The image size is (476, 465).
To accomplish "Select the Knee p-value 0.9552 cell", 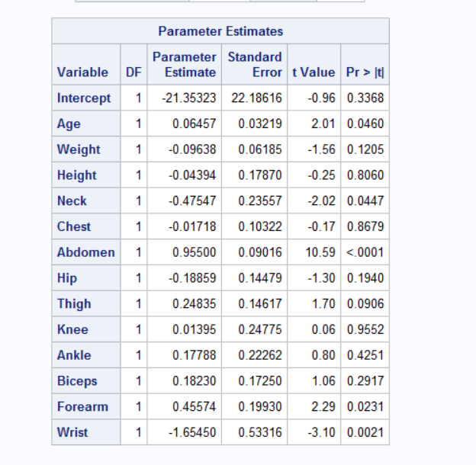I will 365,329.
